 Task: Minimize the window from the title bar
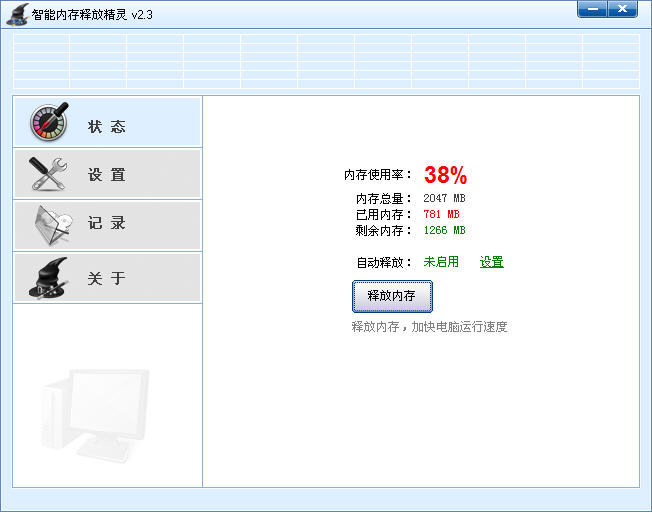593,10
